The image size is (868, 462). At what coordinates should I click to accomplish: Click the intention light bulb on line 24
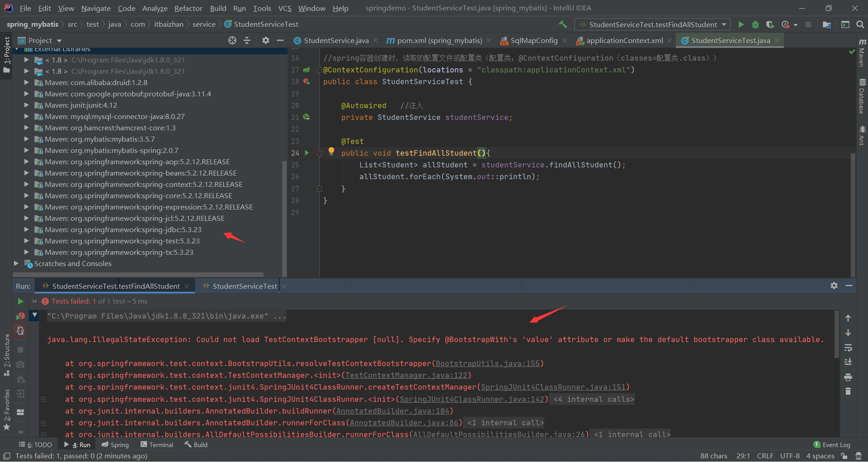click(331, 151)
